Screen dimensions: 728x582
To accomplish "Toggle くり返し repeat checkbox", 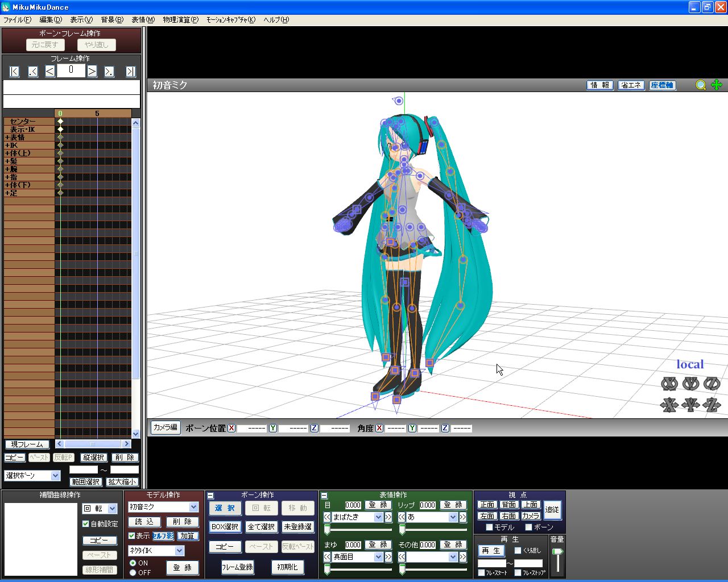I will point(518,550).
